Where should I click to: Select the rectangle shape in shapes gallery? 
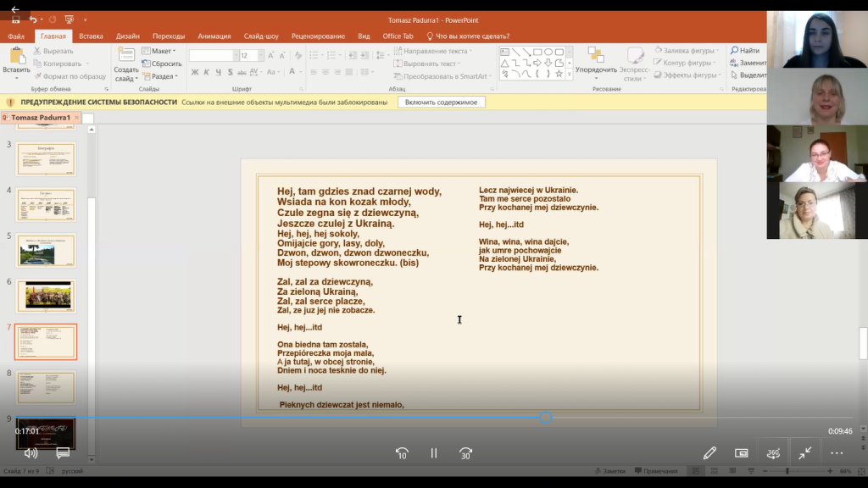[x=537, y=52]
